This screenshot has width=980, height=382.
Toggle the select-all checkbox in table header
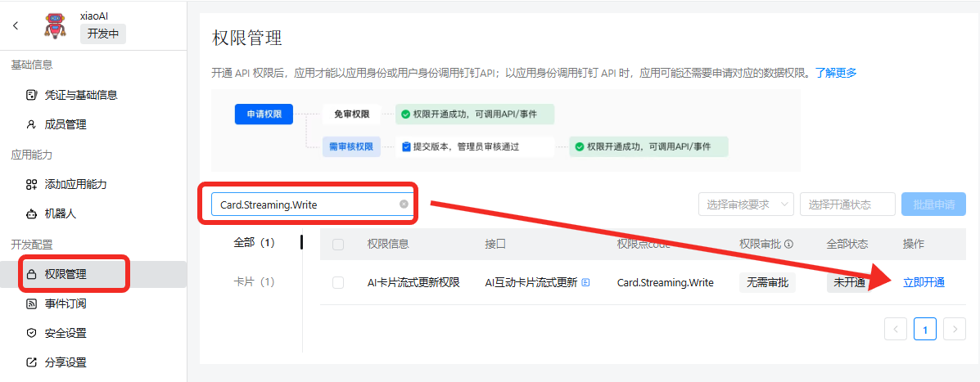[338, 244]
